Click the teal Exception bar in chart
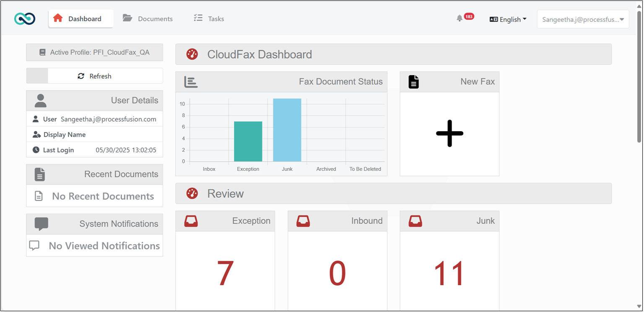This screenshot has width=644, height=312. pyautogui.click(x=248, y=141)
